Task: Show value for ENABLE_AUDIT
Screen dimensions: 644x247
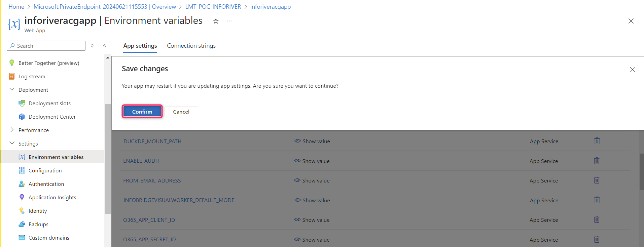Action: (312, 161)
